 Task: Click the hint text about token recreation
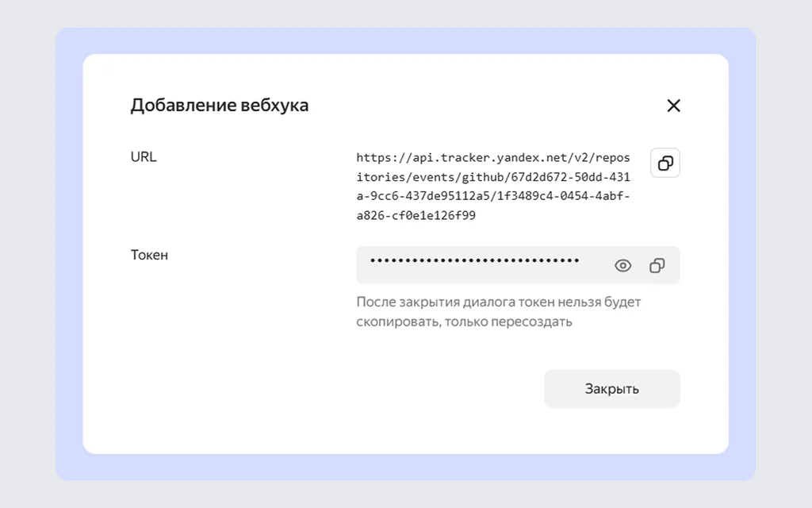tap(498, 311)
